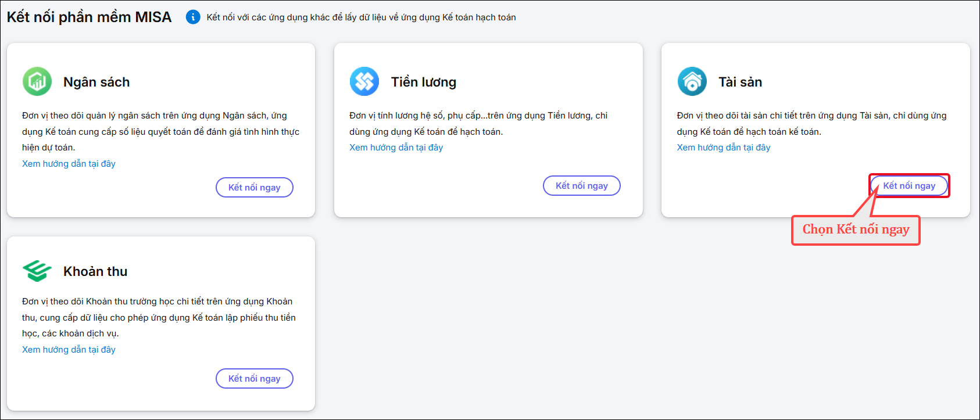Connect the Ngân sách app with Kết nối ngay
The image size is (980, 420).
255,188
